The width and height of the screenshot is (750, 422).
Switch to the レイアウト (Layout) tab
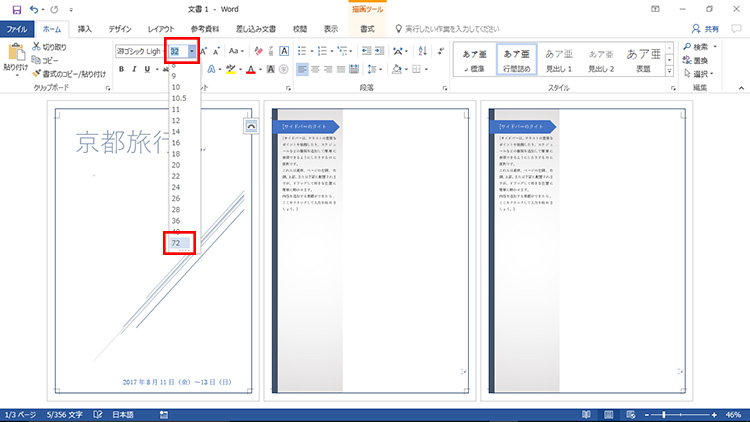tap(159, 30)
